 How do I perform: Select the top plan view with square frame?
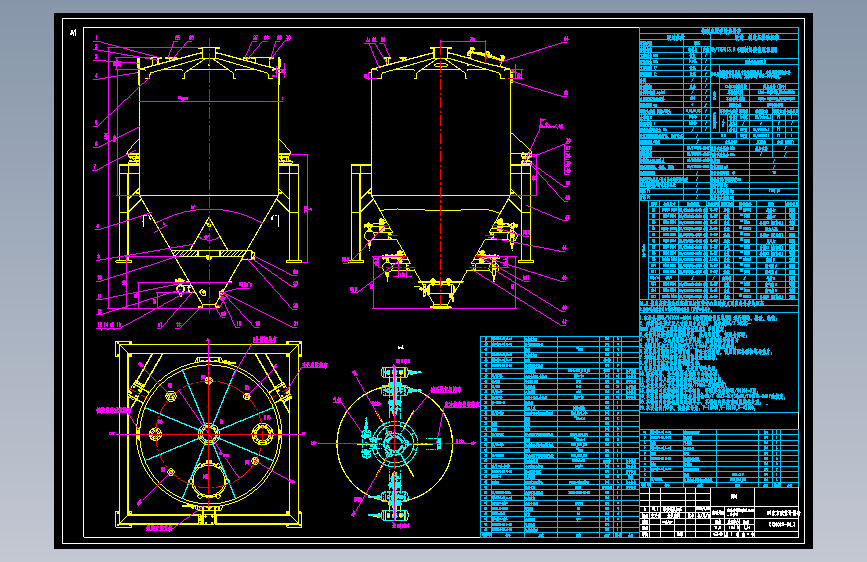pyautogui.click(x=208, y=434)
